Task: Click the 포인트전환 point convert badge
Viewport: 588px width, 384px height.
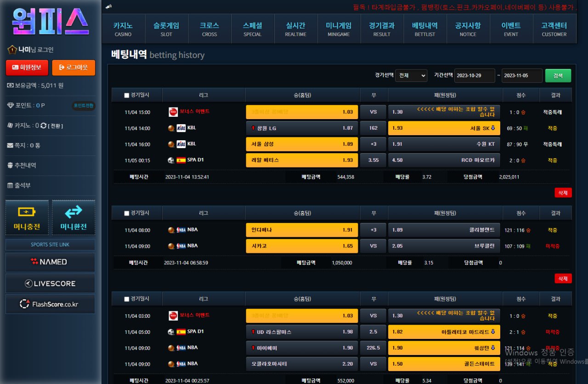Action: 84,105
